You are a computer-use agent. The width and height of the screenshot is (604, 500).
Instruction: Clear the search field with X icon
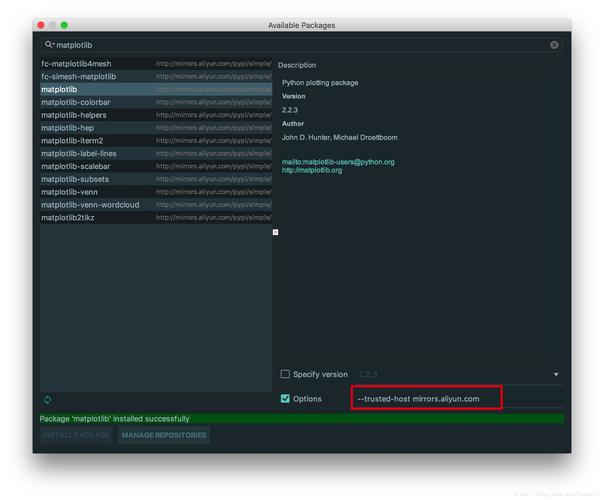coord(554,45)
